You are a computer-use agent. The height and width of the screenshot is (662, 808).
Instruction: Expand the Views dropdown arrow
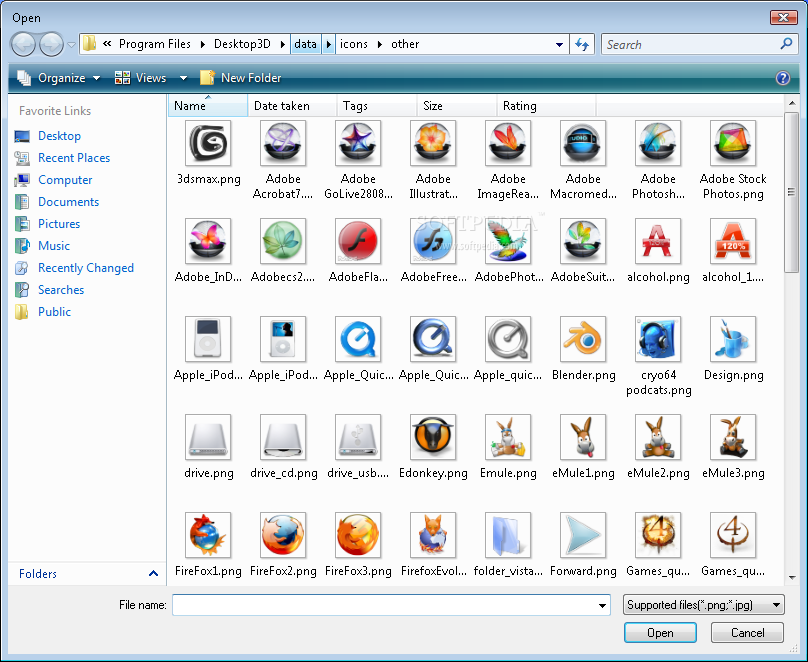click(183, 78)
